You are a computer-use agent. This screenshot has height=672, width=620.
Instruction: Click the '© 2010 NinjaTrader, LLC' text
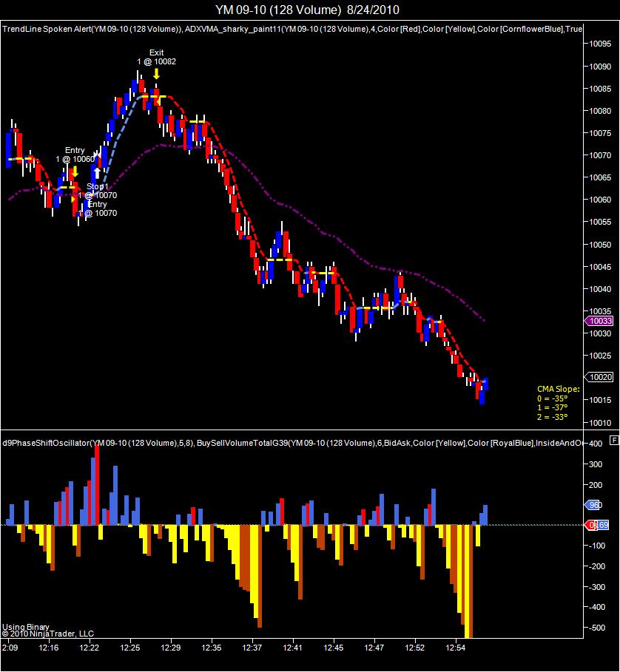click(47, 634)
